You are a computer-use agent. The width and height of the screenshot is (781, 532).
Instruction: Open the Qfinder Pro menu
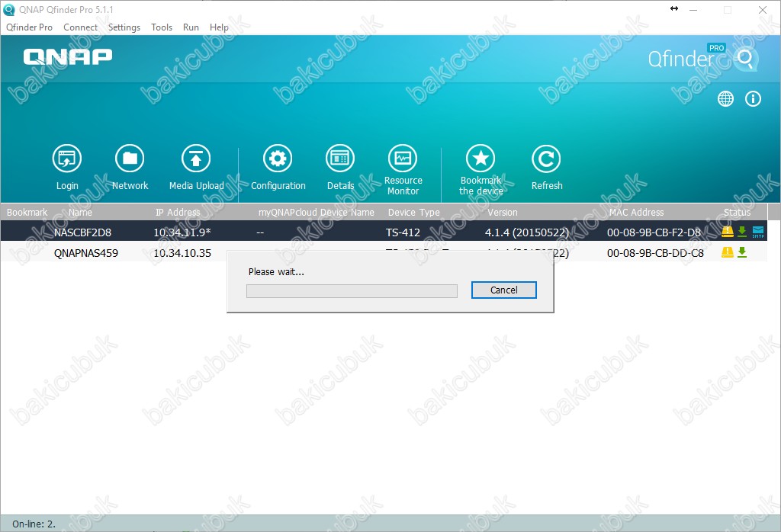(x=30, y=27)
